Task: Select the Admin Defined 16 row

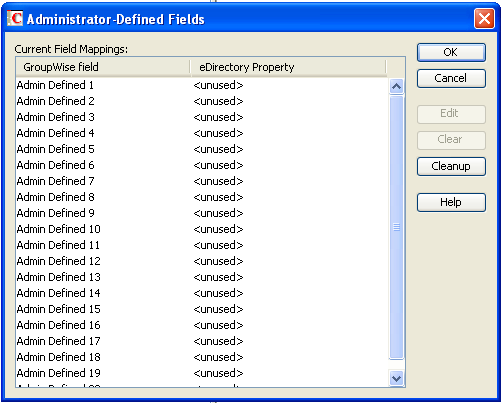Action: (x=202, y=325)
